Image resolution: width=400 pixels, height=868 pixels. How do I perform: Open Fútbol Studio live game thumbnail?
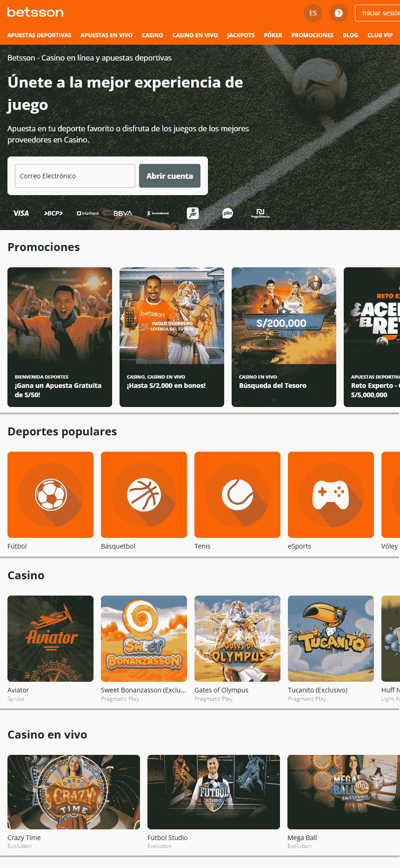coord(213,792)
